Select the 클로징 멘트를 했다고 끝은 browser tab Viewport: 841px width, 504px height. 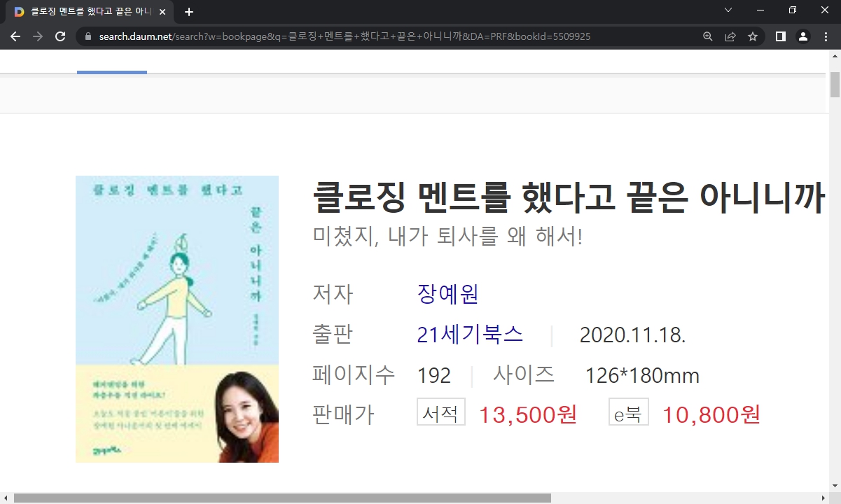pyautogui.click(x=90, y=12)
